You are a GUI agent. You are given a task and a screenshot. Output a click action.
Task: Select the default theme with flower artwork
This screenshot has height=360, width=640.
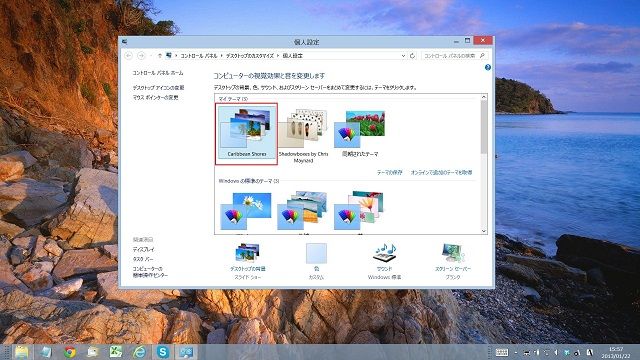click(359, 211)
